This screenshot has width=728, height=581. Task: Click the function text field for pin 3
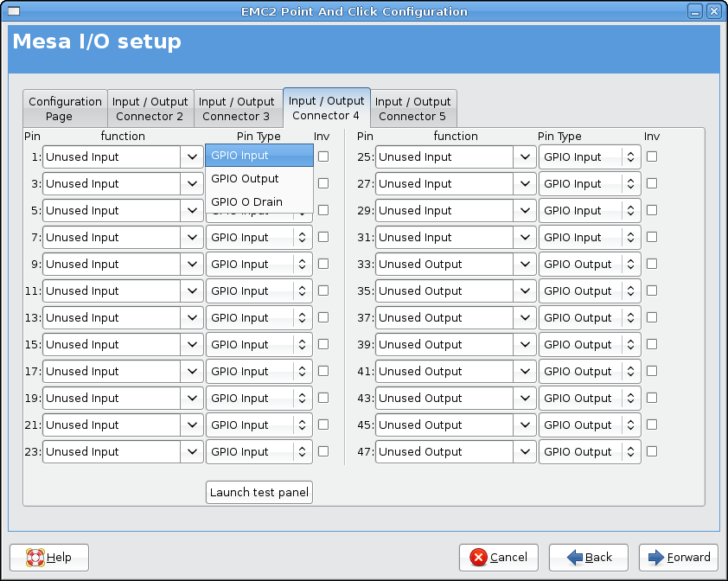point(112,184)
